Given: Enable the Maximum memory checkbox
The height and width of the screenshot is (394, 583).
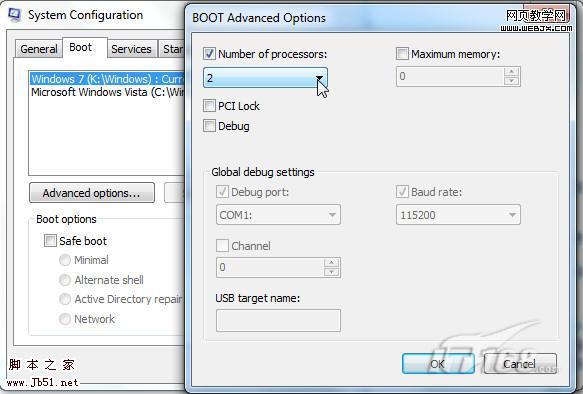Looking at the screenshot, I should [402, 54].
